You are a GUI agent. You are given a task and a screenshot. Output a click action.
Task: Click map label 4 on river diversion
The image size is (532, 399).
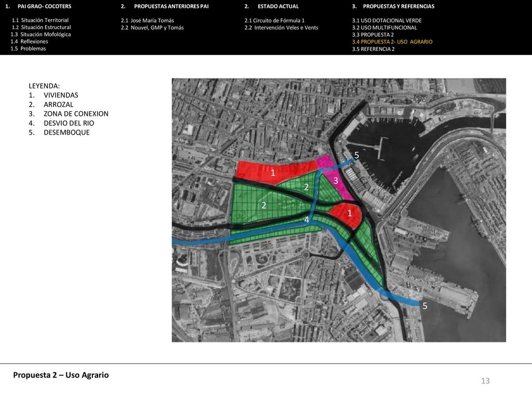(307, 220)
